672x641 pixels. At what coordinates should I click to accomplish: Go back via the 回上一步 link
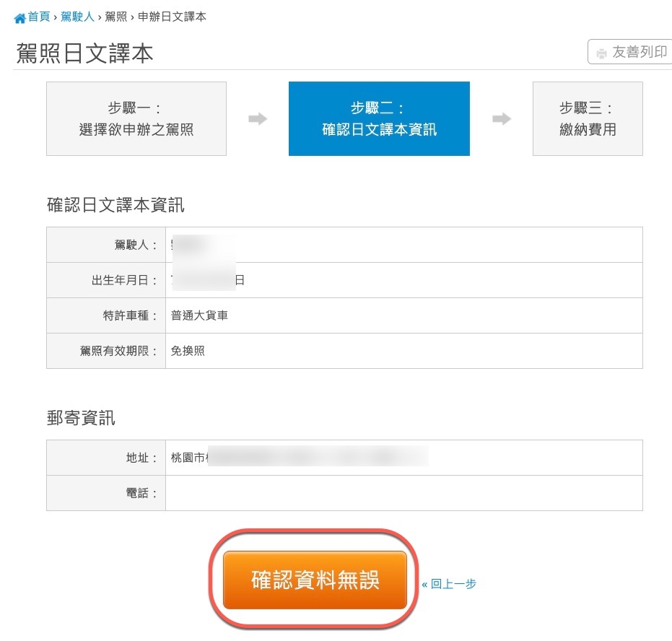pyautogui.click(x=449, y=584)
